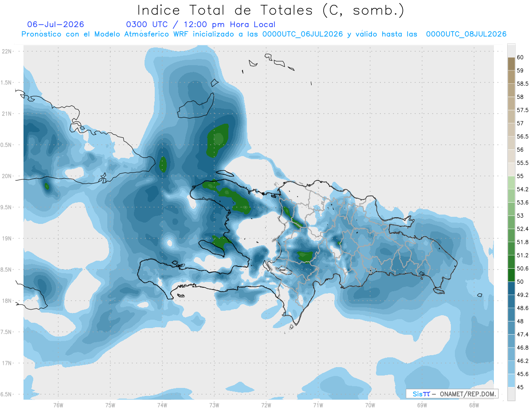Pick the pale green band between 54.2 and 55
This screenshot has height=411, width=532.
511,183
